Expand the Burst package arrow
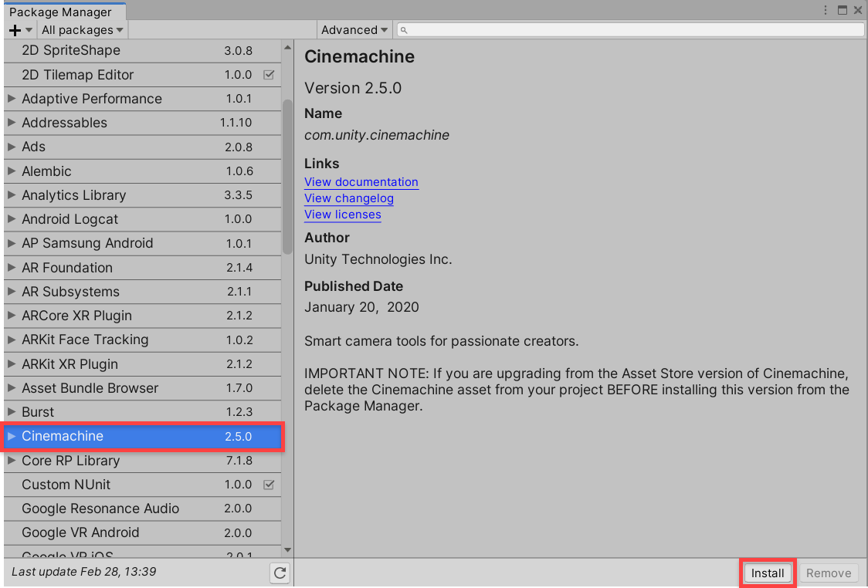Screen dimensions: 868x588 12,412
